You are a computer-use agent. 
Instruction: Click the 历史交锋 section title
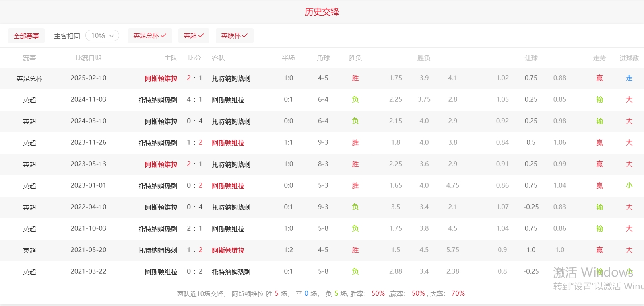coord(322,12)
